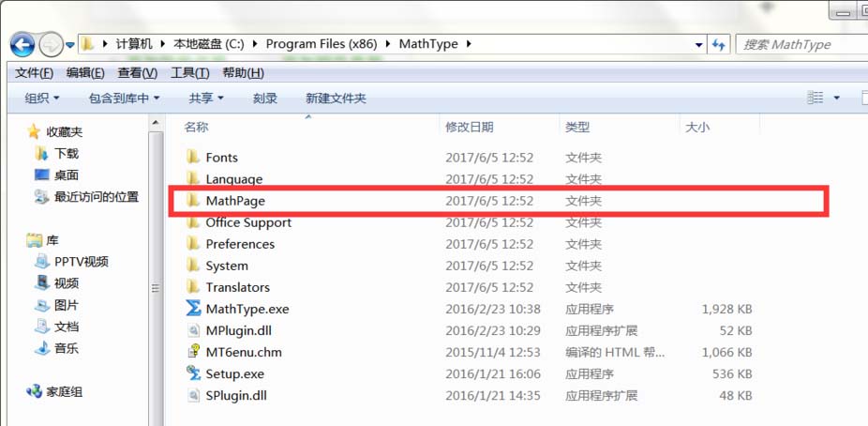Click the change view icon
868x426 pixels.
(816, 98)
